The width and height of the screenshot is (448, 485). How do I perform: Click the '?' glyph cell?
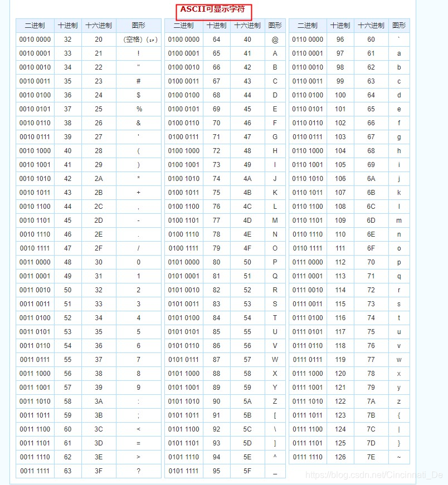click(139, 471)
